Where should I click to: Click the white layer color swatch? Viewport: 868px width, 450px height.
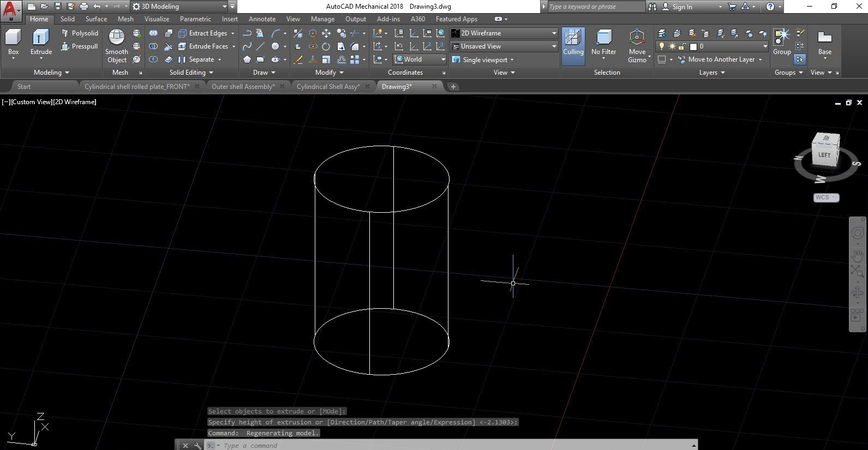click(693, 46)
